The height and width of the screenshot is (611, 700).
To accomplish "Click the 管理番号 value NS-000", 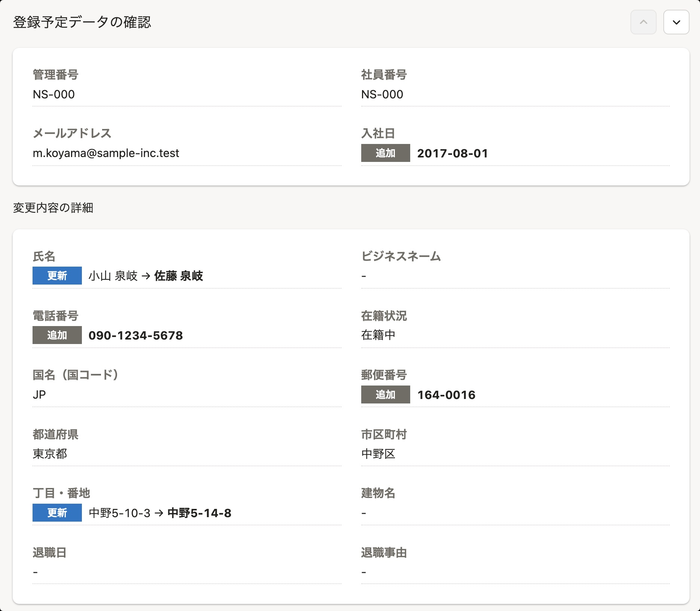I will click(54, 94).
